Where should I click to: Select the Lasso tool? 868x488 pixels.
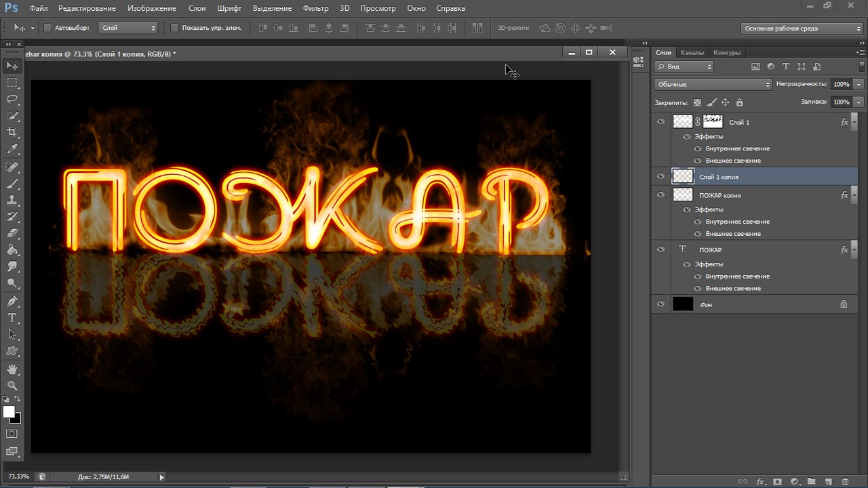[x=12, y=99]
